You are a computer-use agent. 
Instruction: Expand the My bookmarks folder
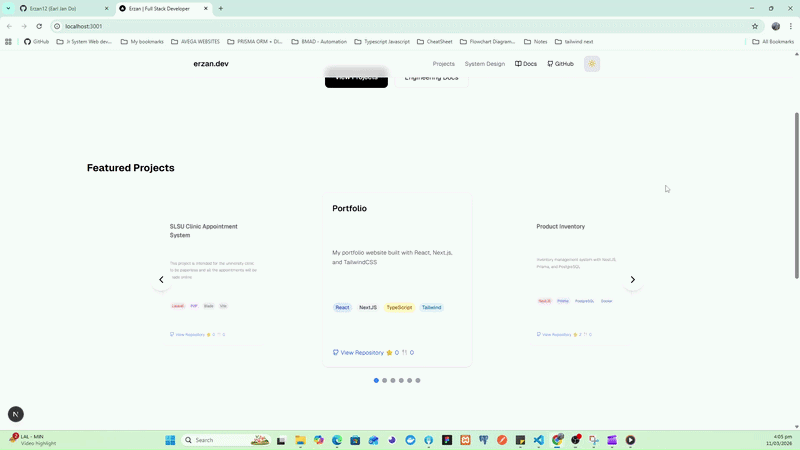[142, 42]
